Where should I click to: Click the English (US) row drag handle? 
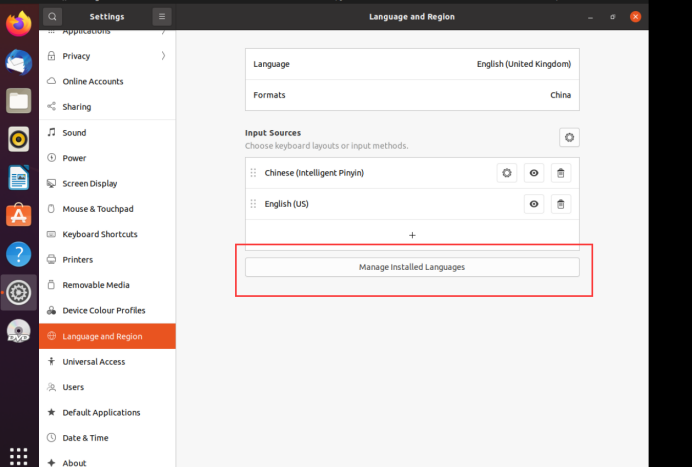click(253, 204)
